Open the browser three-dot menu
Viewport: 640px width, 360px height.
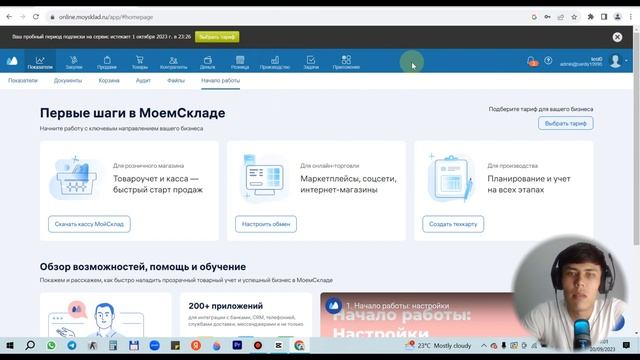tap(631, 17)
